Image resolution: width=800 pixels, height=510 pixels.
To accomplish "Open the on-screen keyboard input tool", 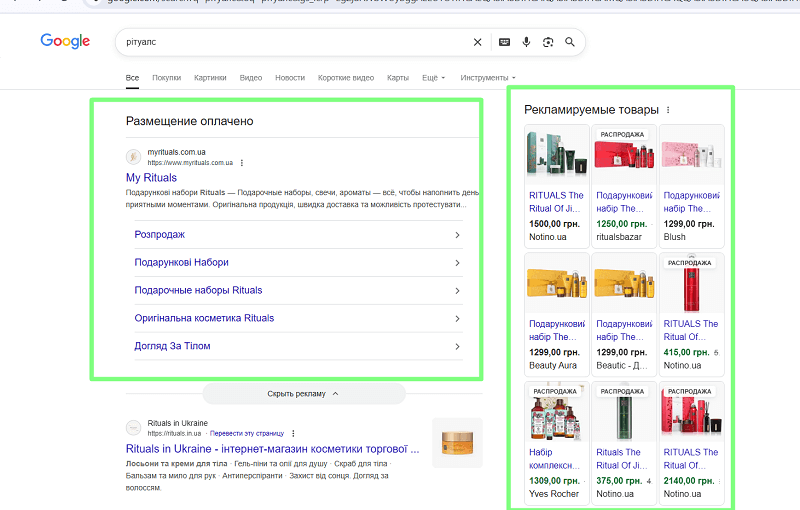I will click(504, 42).
